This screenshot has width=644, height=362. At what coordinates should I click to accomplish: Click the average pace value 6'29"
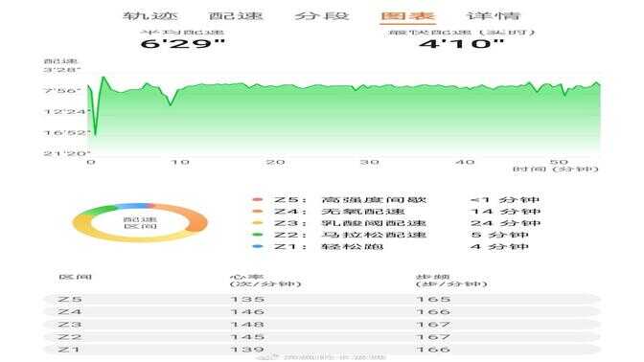click(x=183, y=43)
